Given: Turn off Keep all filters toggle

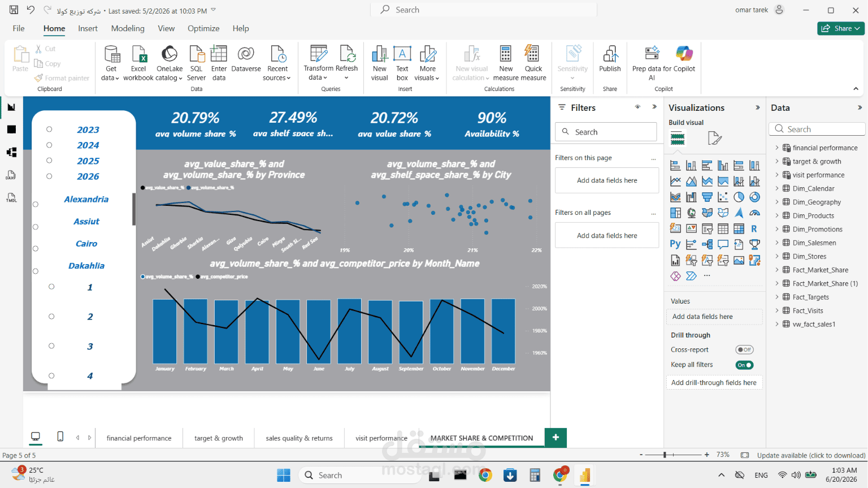Looking at the screenshot, I should point(744,365).
